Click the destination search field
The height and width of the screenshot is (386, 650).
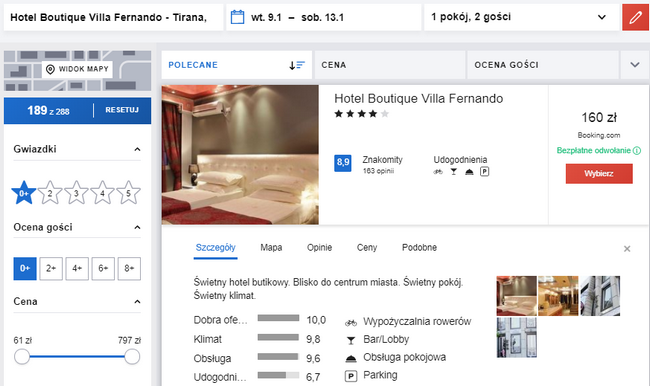pyautogui.click(x=113, y=17)
